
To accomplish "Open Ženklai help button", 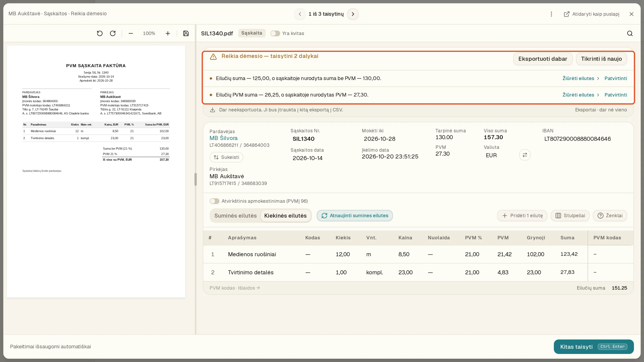I will point(610,216).
